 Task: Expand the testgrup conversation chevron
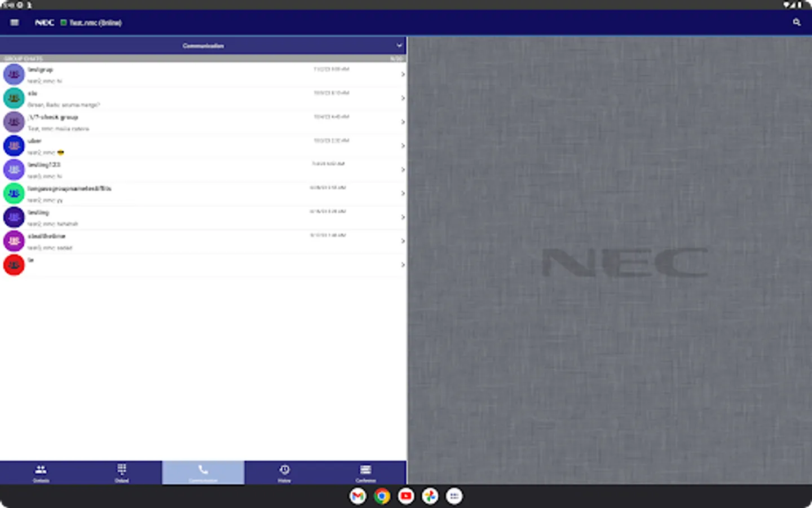click(x=403, y=74)
